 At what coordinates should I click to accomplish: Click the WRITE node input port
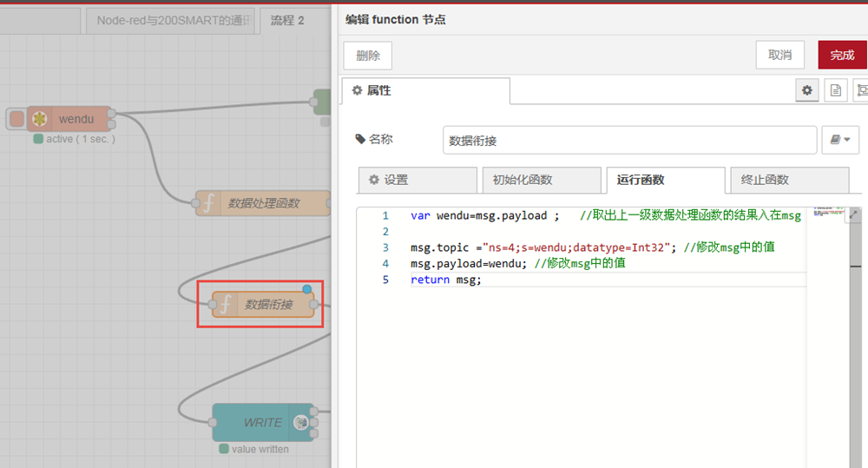(213, 423)
